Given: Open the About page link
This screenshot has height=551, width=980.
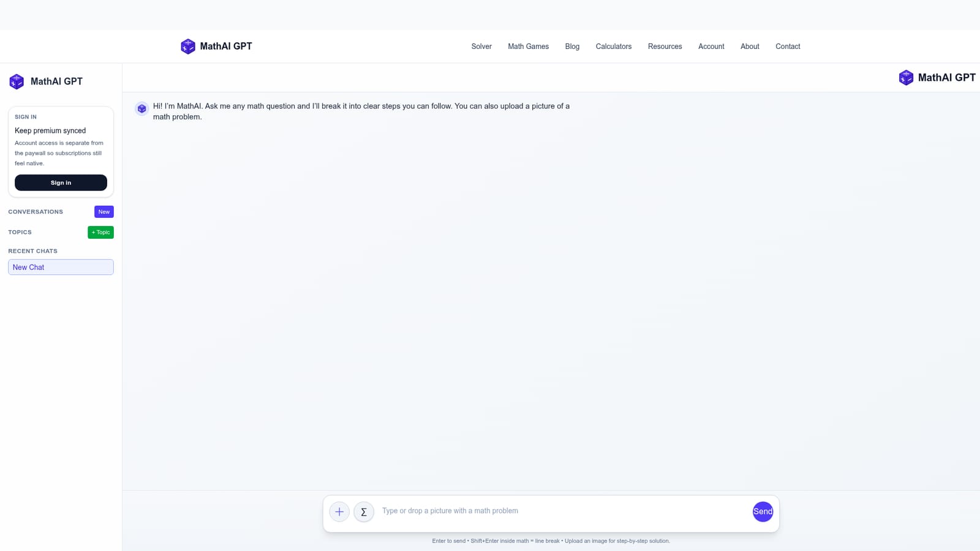Looking at the screenshot, I should pos(750,47).
